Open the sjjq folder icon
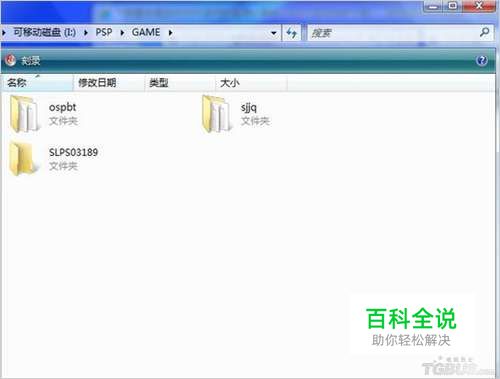This screenshot has height=379, width=500. tap(216, 114)
